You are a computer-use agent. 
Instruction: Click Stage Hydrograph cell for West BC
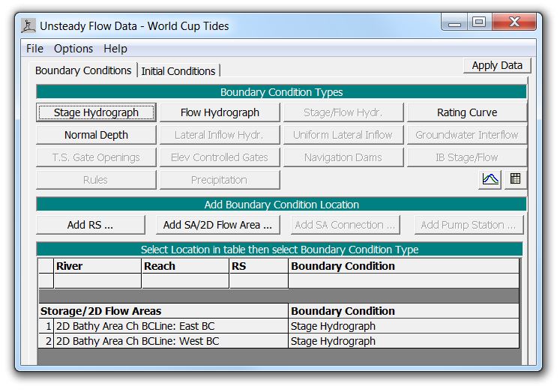click(x=403, y=341)
